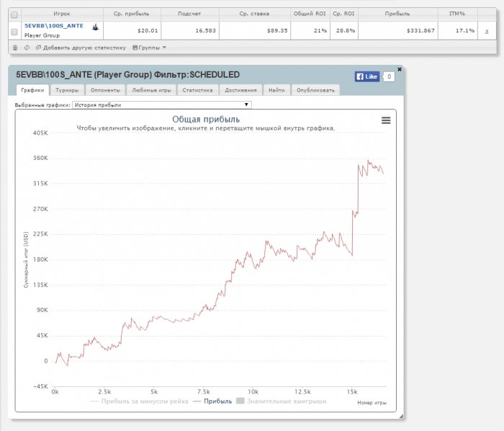
Task: Sort by the Прибыль column header
Action: [396, 14]
